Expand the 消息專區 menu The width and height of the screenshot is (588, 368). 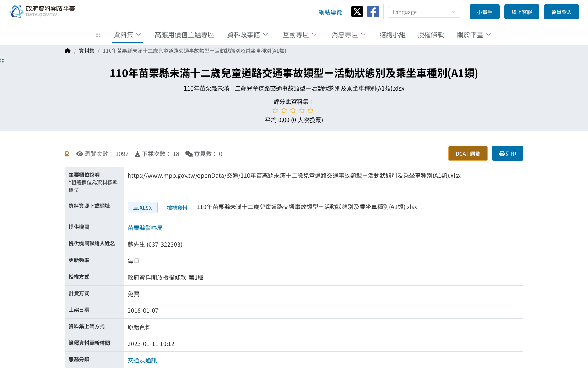(x=349, y=35)
